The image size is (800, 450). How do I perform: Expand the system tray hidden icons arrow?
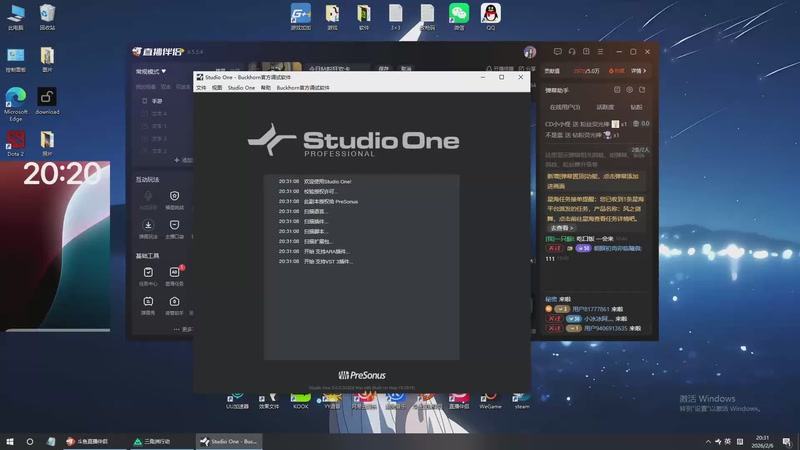[708, 441]
